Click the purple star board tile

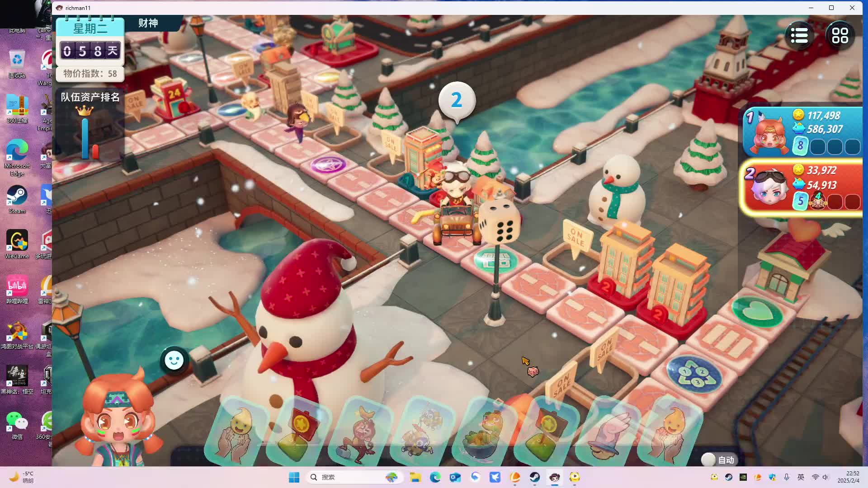pyautogui.click(x=329, y=164)
